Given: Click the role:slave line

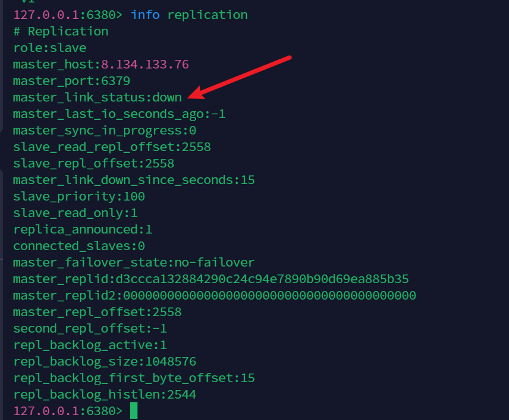Looking at the screenshot, I should pyautogui.click(x=49, y=48).
